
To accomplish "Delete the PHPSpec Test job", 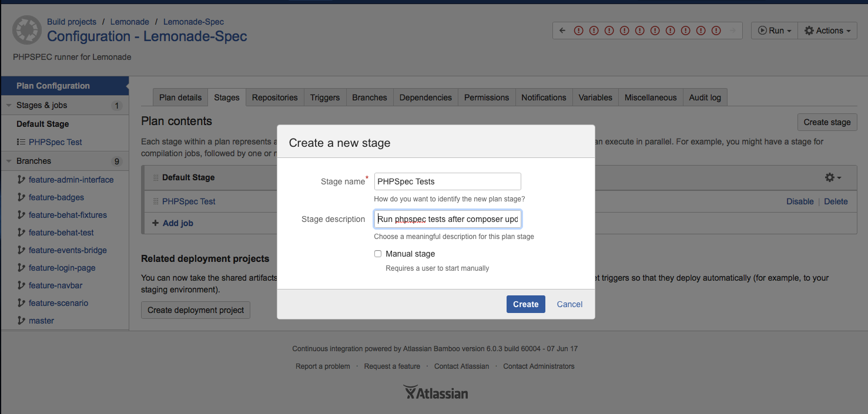I will (x=836, y=201).
